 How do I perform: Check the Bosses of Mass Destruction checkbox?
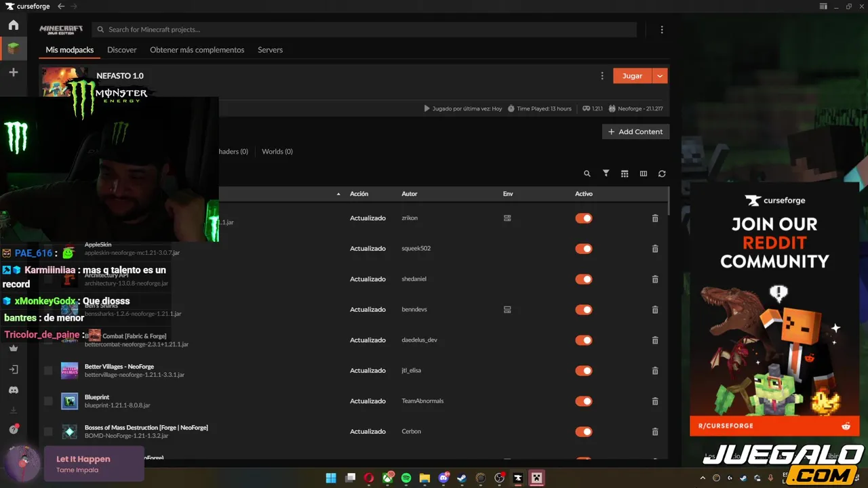48,432
